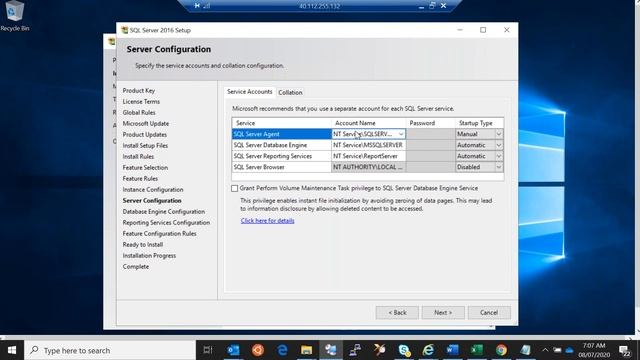
Task: Select the SQL Server Reporting Services cell
Action: tap(282, 156)
